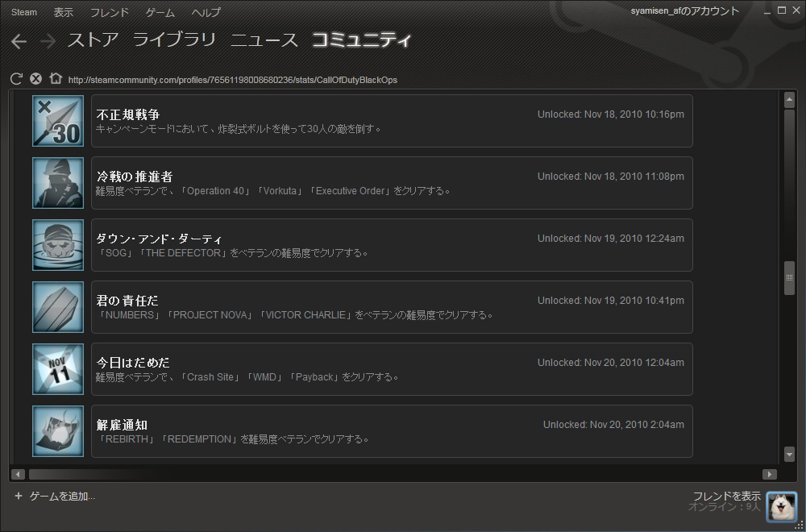Click the Nov 19, 2010 12:24am unlock date

coord(611,239)
